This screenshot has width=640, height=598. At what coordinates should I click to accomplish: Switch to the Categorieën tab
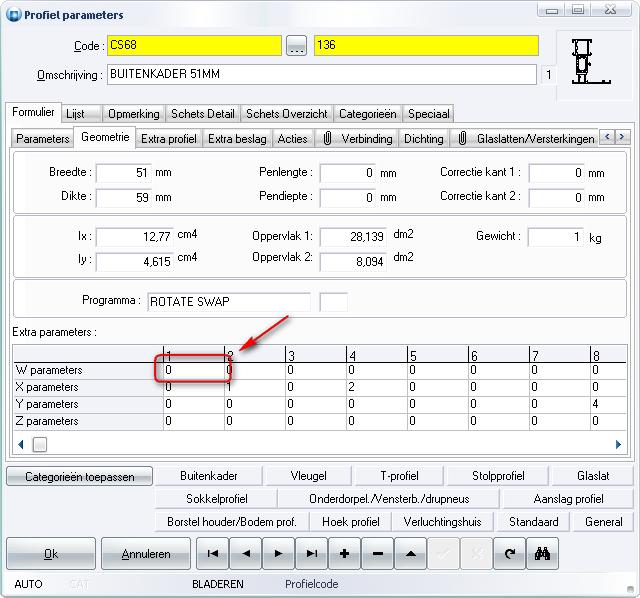tap(368, 113)
